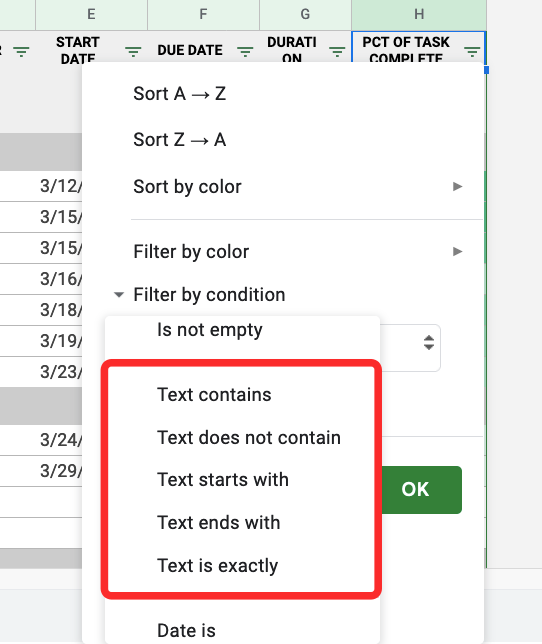Open filter icon for DUE DATE column
The height and width of the screenshot is (644, 542).
click(245, 52)
